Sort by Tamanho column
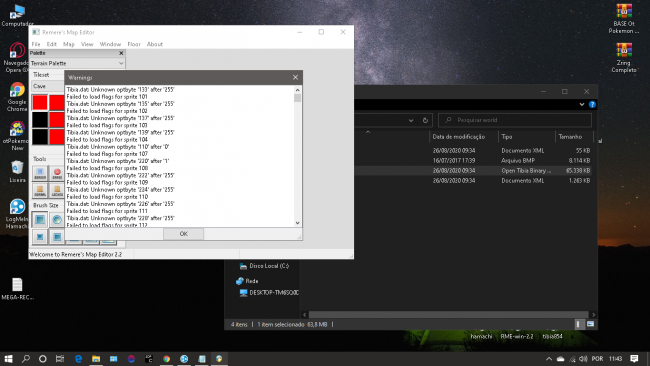The height and width of the screenshot is (366, 650). [x=570, y=137]
